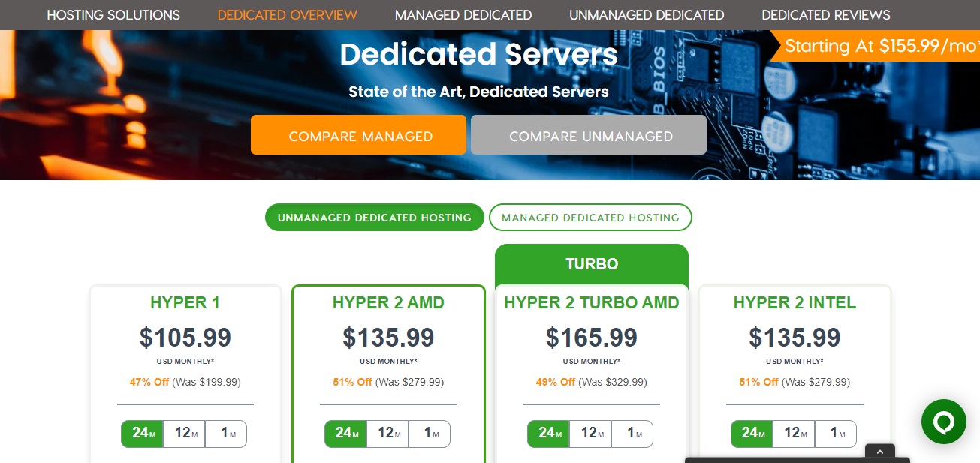Select 12-month term for Hyper 1
Viewport: 980px width, 463px height.
(x=184, y=434)
